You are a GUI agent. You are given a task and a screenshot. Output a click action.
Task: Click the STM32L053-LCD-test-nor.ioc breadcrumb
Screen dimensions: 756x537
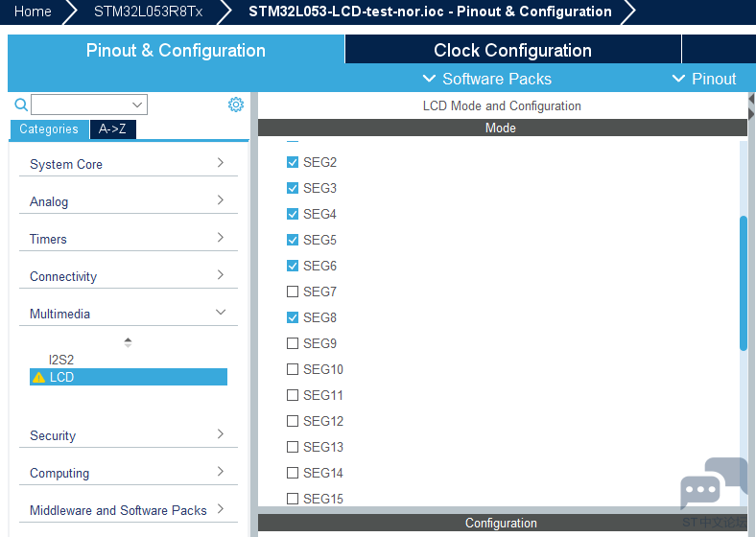click(x=430, y=12)
